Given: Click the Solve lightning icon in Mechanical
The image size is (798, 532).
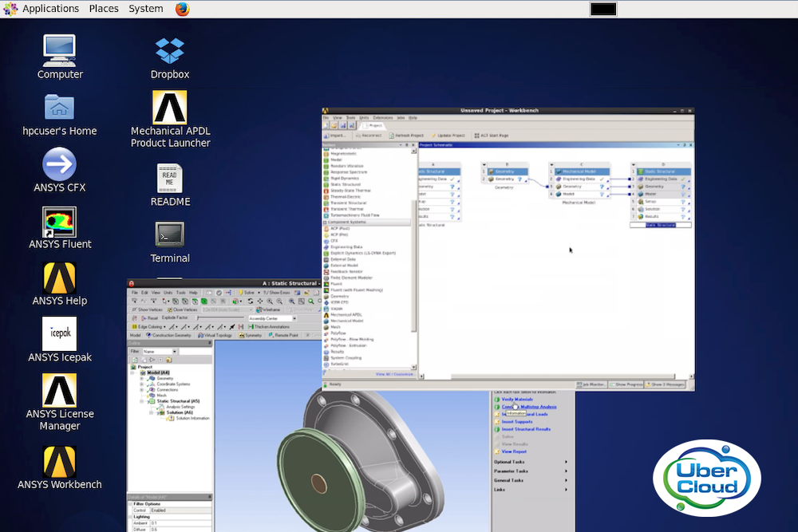Looking at the screenshot, I should (x=247, y=293).
